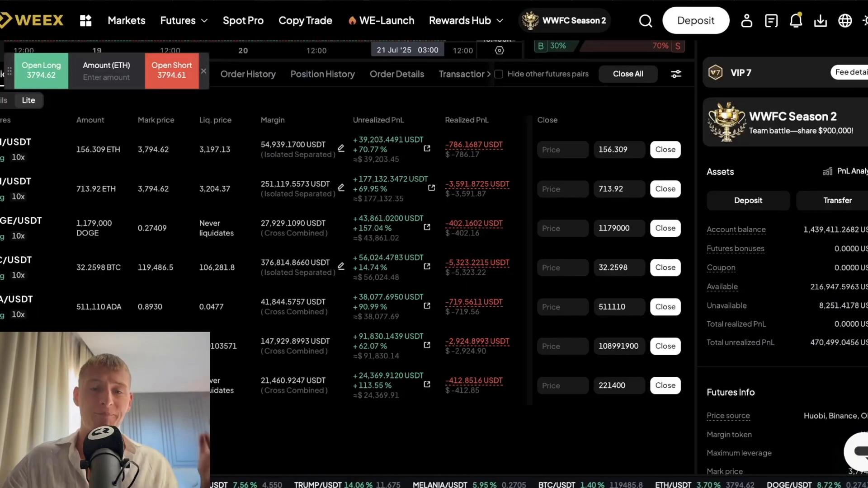
Task: Click the WE-Launch flame item
Action: [381, 20]
